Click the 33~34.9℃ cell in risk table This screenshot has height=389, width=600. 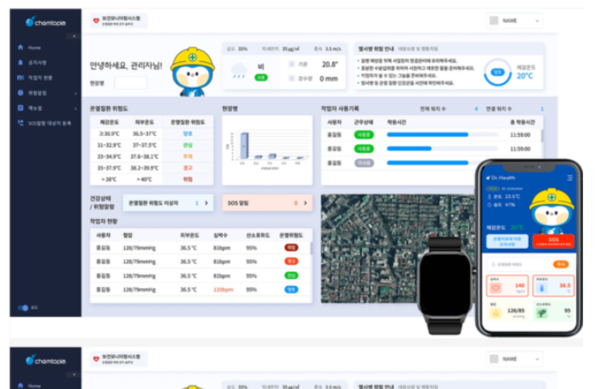109,156
